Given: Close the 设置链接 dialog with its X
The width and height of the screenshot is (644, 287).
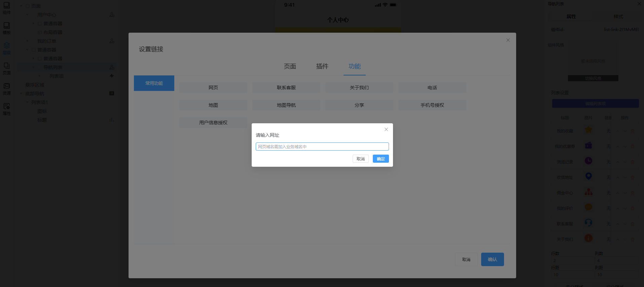Looking at the screenshot, I should coord(508,40).
